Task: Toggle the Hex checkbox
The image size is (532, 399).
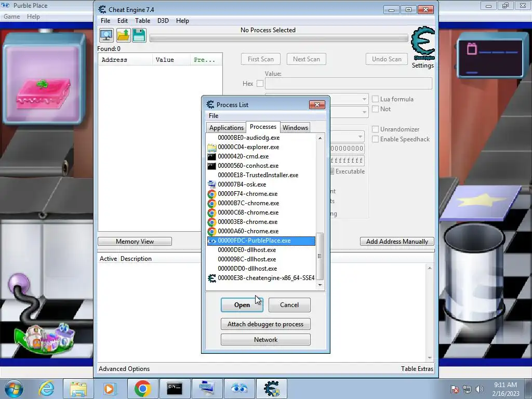Action: coord(260,84)
